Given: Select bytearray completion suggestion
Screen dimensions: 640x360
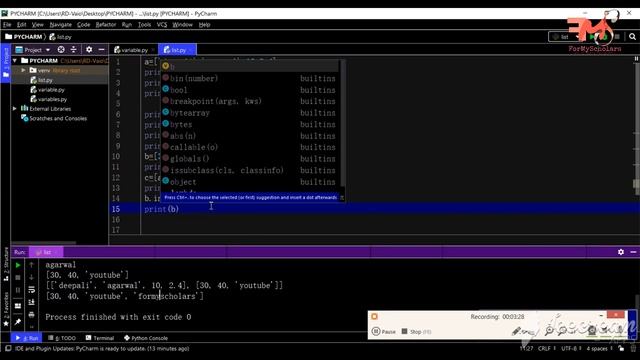Looking at the screenshot, I should [x=250, y=113].
